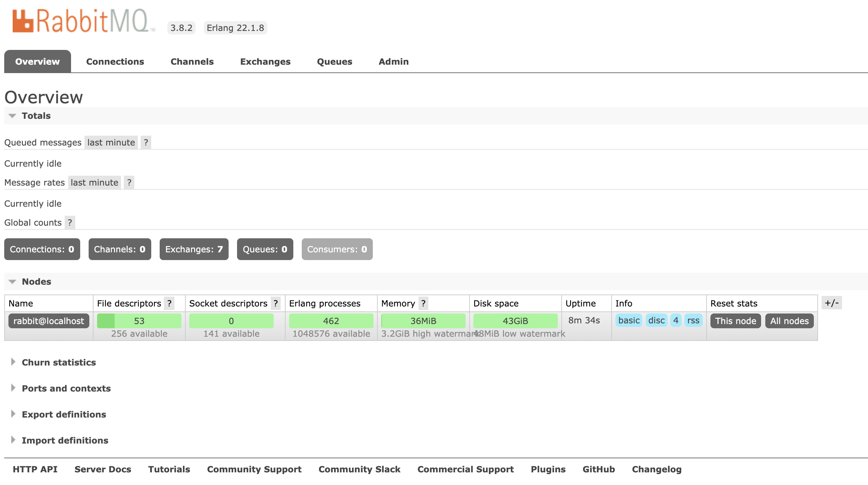This screenshot has width=868, height=485.
Task: Change Queued messages last minute range
Action: (111, 142)
